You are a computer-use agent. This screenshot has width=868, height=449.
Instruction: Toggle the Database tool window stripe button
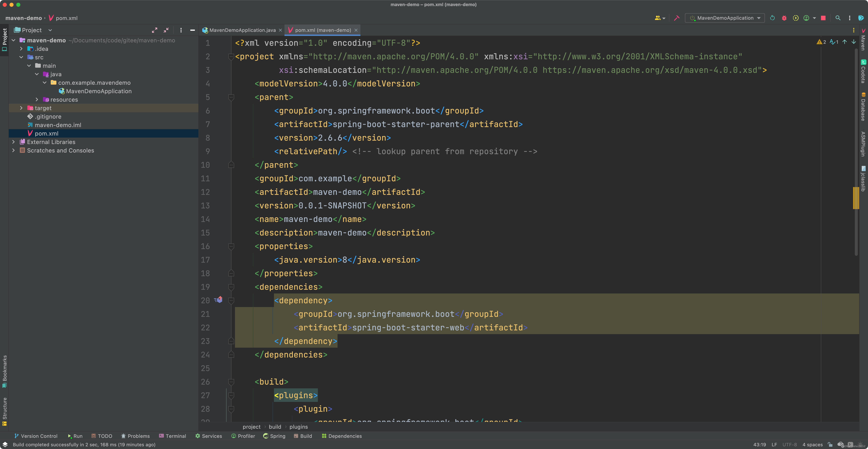click(x=863, y=107)
